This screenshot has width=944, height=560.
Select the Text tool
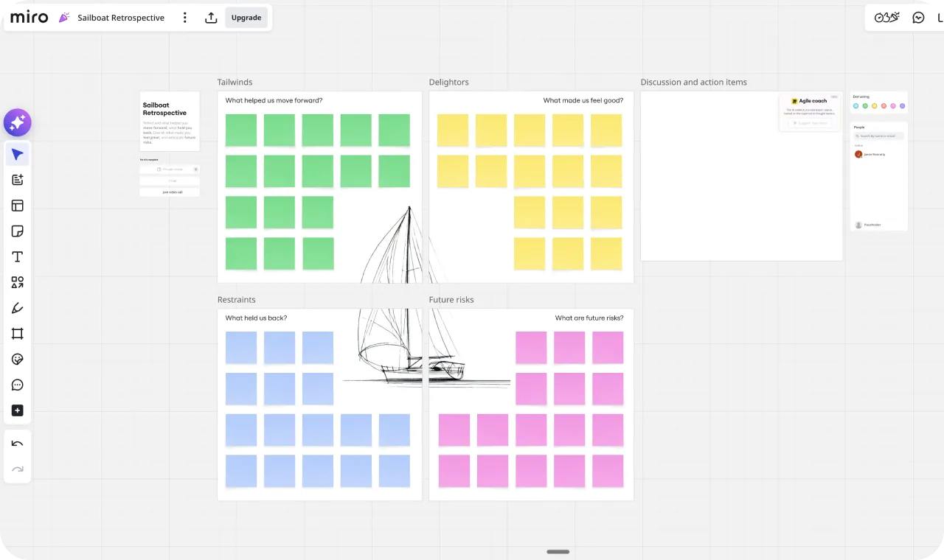point(18,257)
